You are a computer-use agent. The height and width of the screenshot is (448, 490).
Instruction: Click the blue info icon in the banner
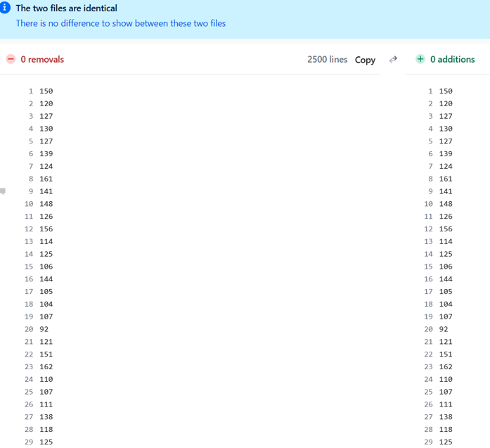click(x=6, y=8)
